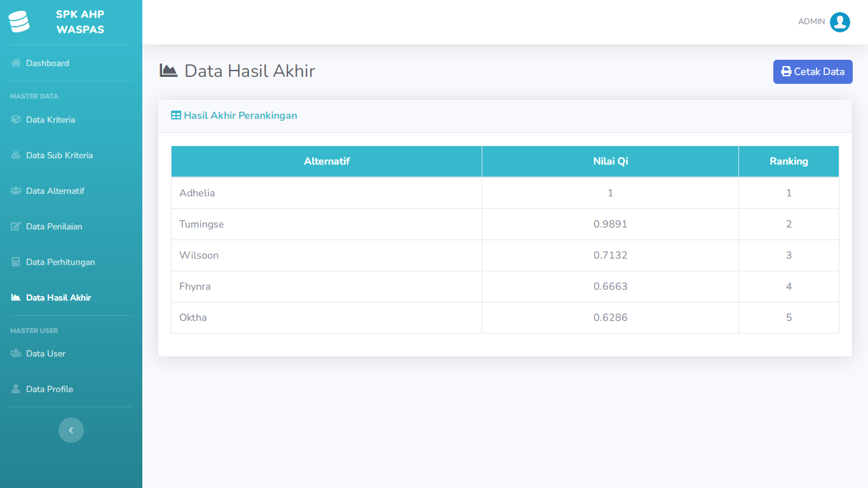Click the Nilai Qi column header
Screen dimensions: 868x488
[x=610, y=161]
